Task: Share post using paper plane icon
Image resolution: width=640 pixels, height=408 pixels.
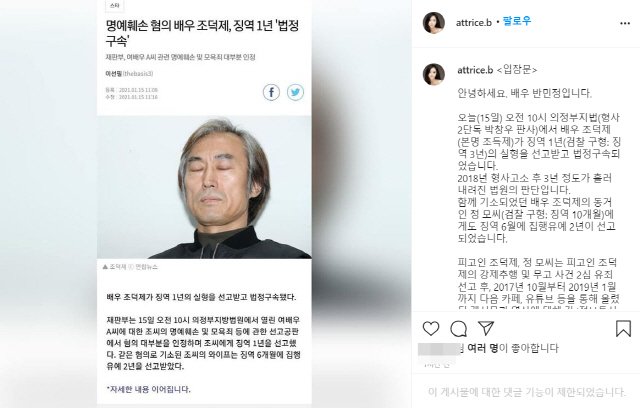Action: click(x=486, y=328)
